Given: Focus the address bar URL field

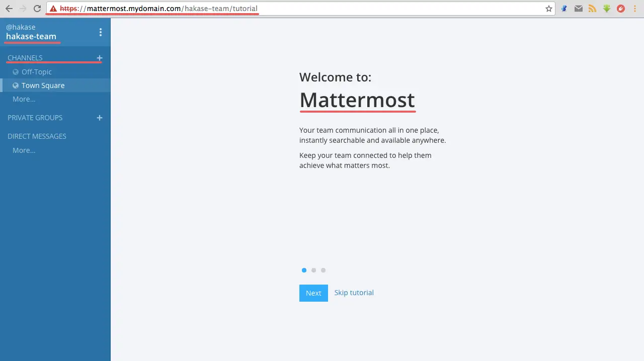Looking at the screenshot, I should pyautogui.click(x=301, y=9).
